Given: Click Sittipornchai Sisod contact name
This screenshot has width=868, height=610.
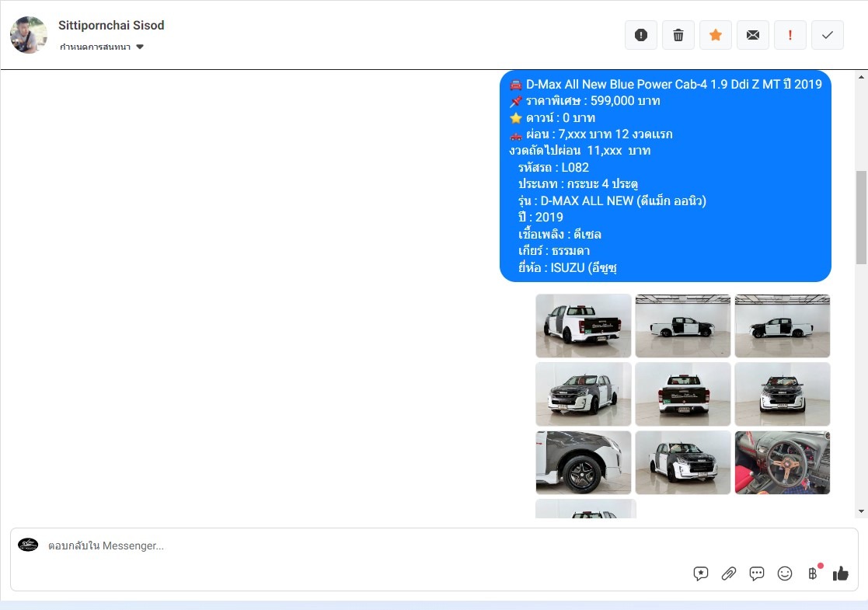Looking at the screenshot, I should pos(111,26).
